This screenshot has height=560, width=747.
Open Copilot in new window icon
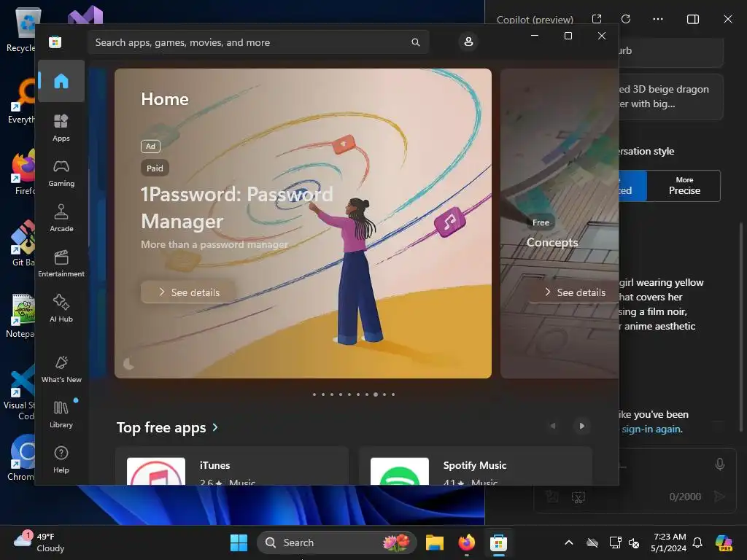pos(597,19)
